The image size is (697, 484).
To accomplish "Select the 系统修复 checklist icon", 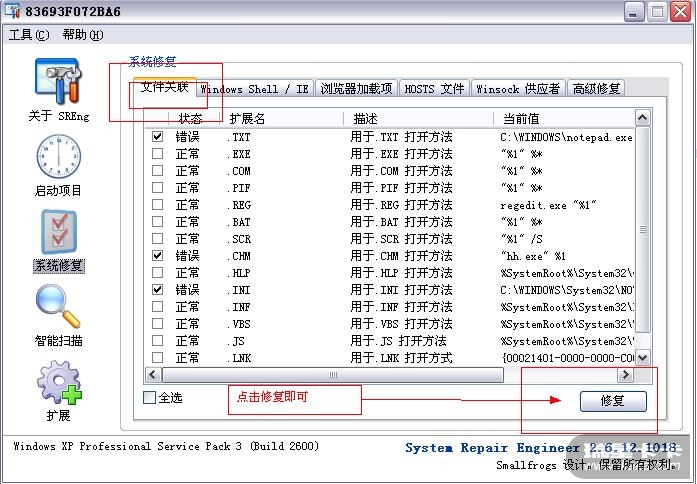I will (x=59, y=232).
